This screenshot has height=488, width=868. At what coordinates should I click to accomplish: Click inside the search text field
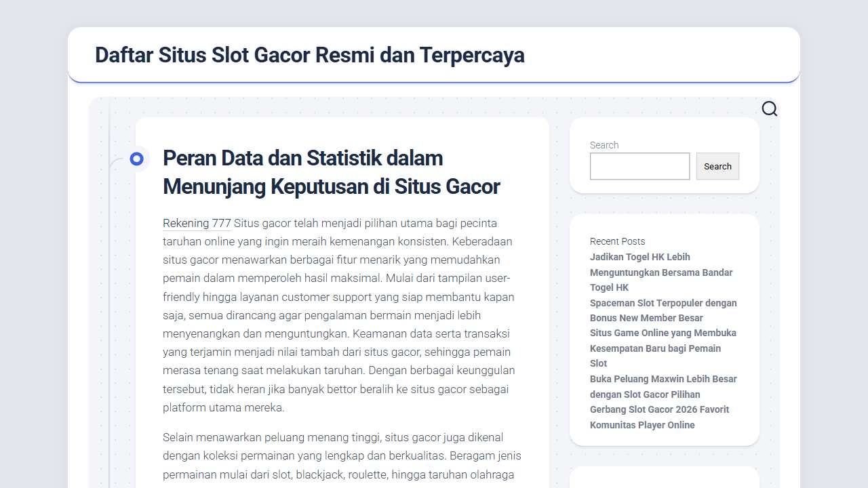tap(639, 166)
